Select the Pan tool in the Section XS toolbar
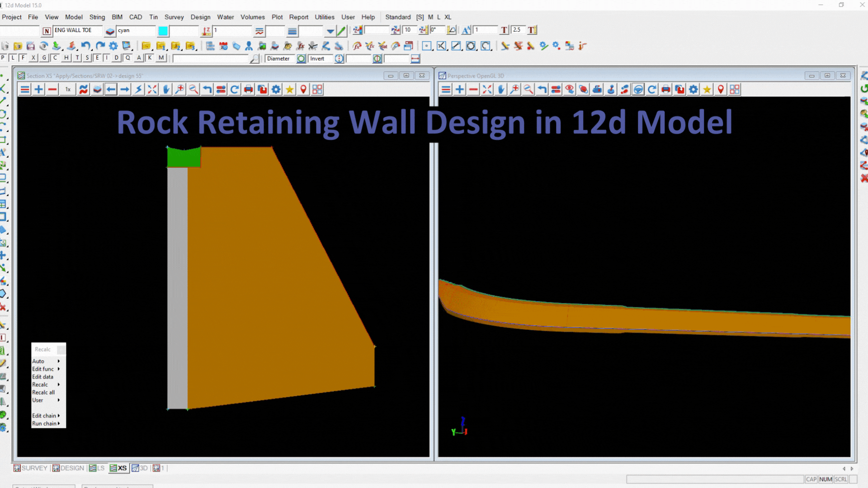The image size is (868, 488). coord(165,89)
